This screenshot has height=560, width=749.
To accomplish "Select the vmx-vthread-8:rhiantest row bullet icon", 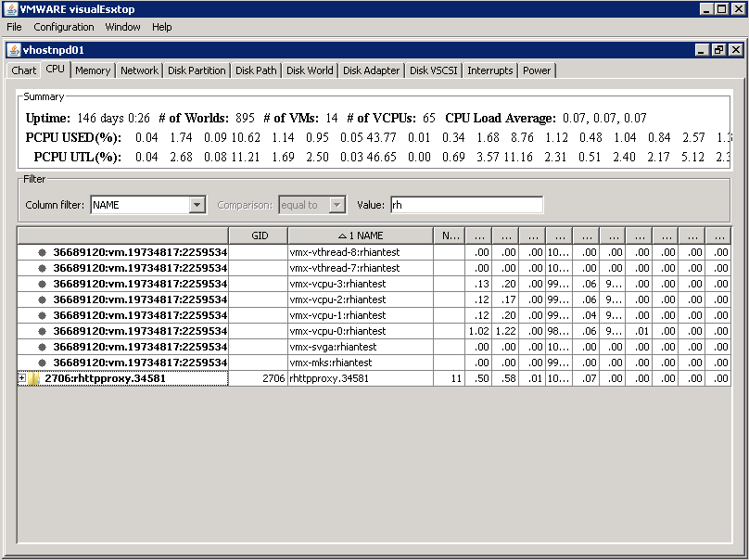I will coord(42,252).
